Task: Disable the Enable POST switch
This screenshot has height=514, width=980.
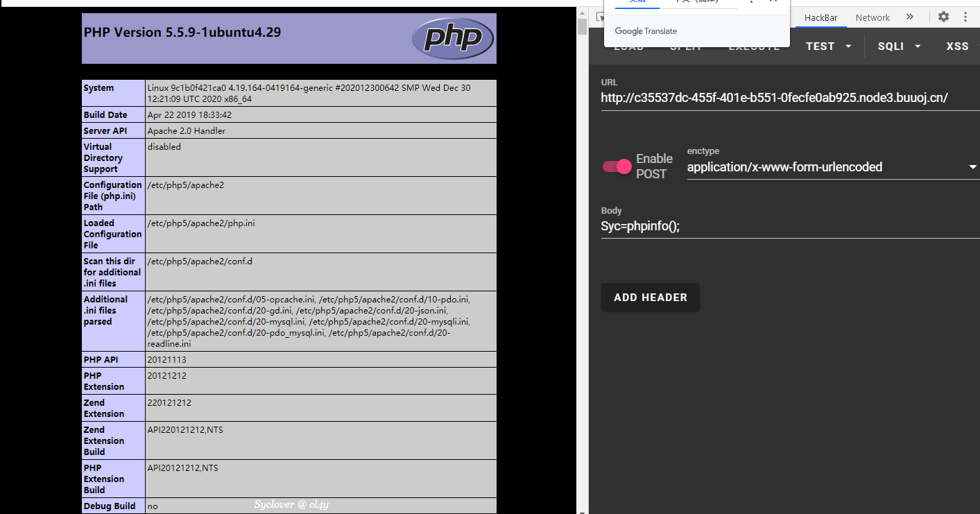Action: point(617,166)
